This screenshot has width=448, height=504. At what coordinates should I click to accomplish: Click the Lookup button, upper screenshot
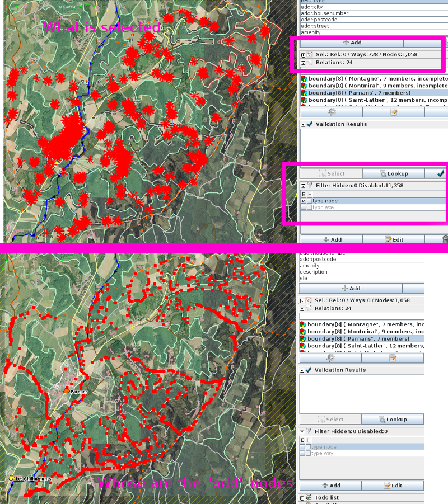click(x=394, y=173)
